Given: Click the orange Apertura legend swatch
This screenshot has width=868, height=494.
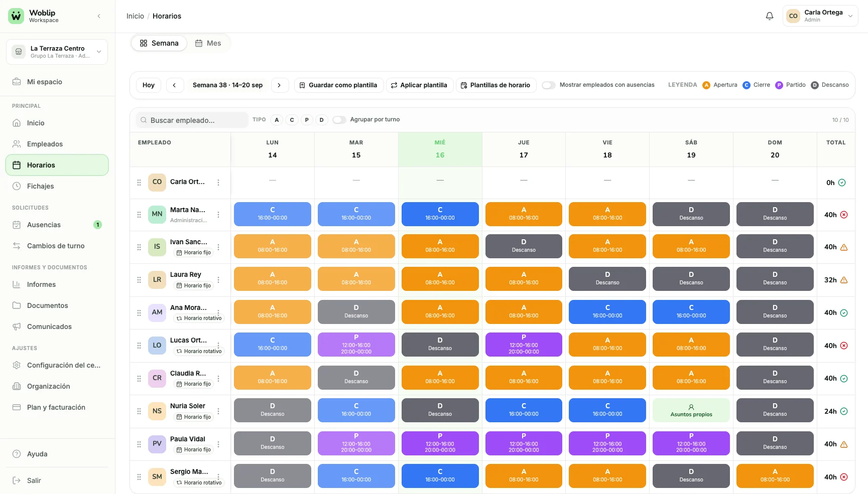Looking at the screenshot, I should click(x=706, y=85).
